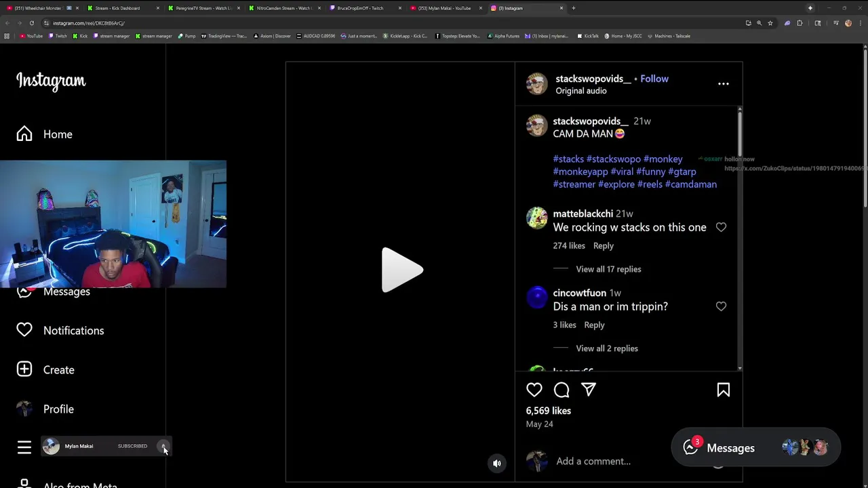Open Original audio link
868x488 pixels.
(581, 91)
